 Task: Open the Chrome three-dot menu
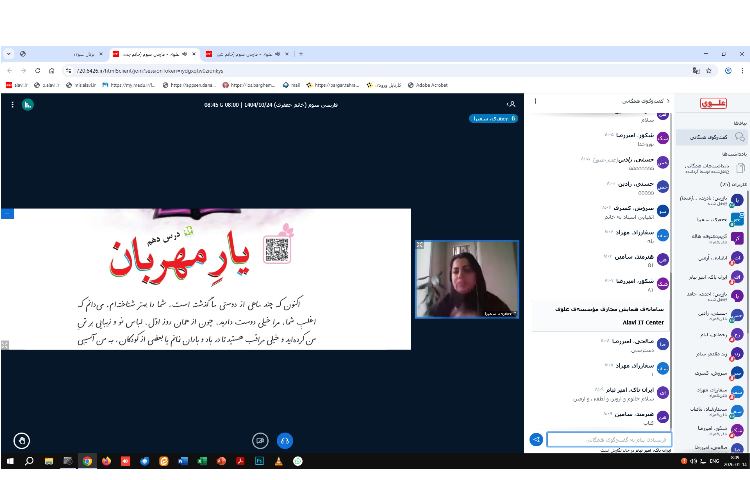(x=742, y=71)
